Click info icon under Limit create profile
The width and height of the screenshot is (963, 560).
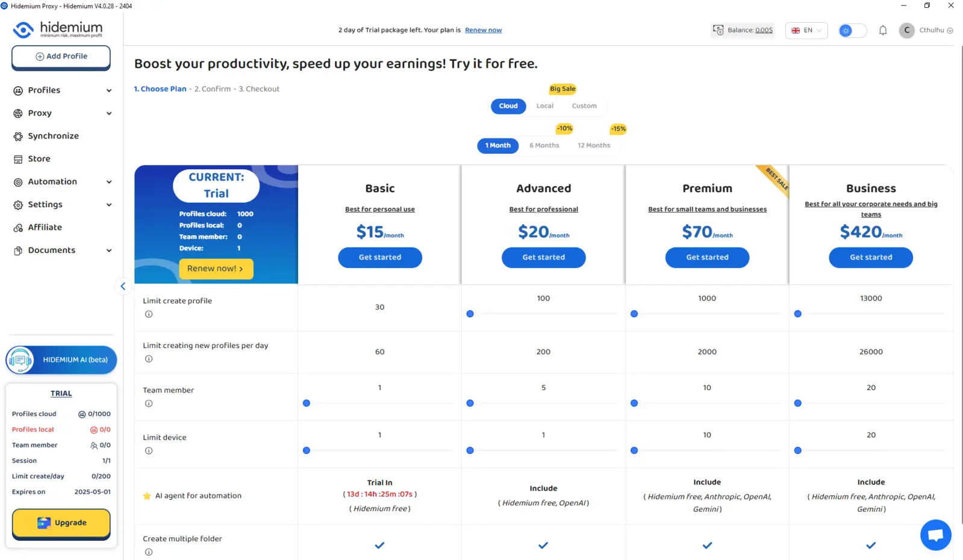(149, 314)
